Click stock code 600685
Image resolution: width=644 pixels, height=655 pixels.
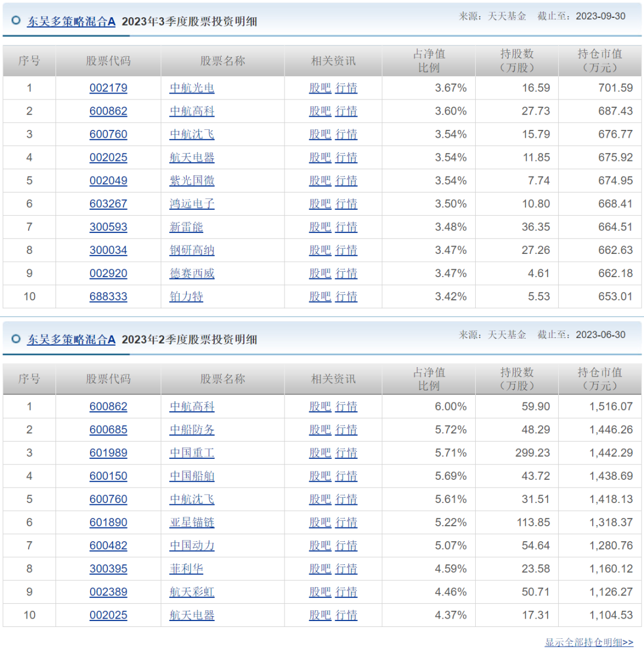coord(109,430)
